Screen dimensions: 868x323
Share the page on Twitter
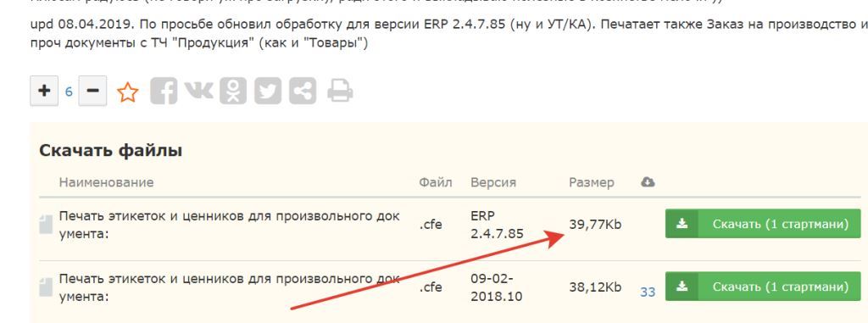(268, 92)
